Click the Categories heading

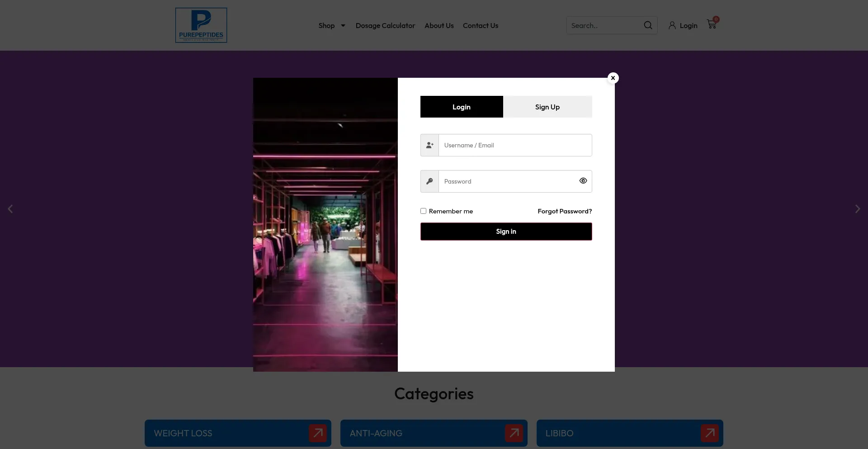click(x=434, y=394)
